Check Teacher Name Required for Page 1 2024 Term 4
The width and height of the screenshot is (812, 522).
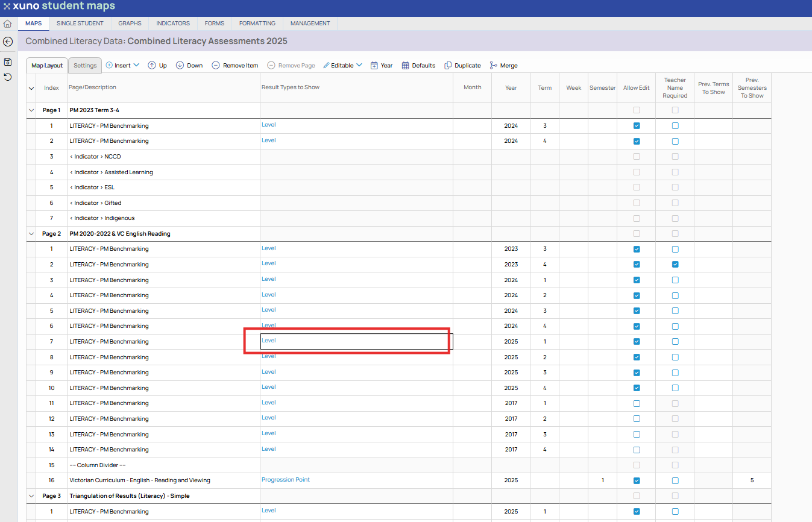click(x=675, y=141)
